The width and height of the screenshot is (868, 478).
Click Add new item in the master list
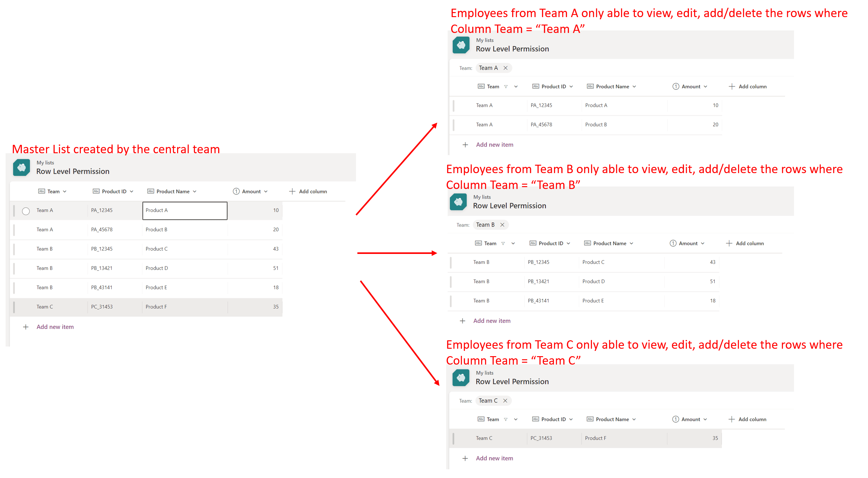coord(55,327)
